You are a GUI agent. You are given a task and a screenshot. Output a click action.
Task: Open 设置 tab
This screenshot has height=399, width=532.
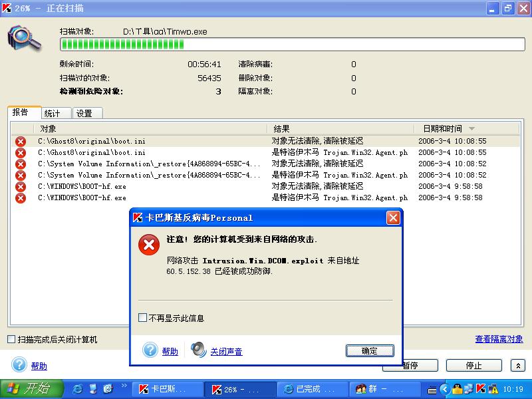(88, 113)
